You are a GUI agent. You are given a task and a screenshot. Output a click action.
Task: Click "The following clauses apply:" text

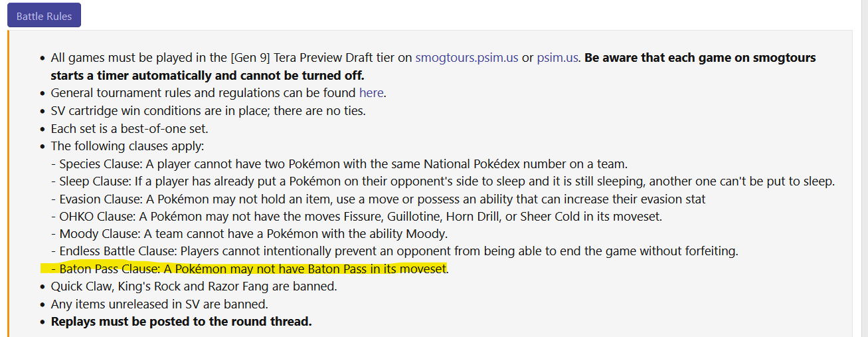(128, 146)
